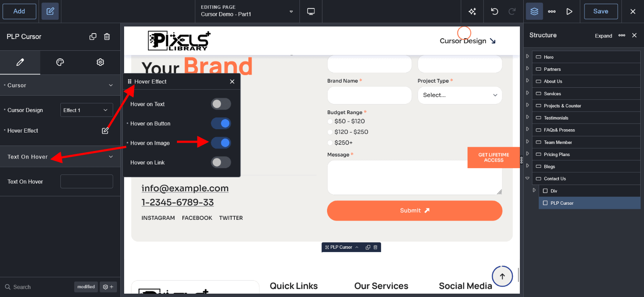644x297 pixels.
Task: Open the Project Type select dropdown
Action: point(460,95)
